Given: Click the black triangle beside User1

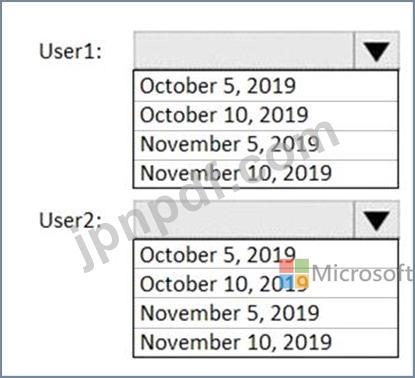Looking at the screenshot, I should click(x=377, y=52).
